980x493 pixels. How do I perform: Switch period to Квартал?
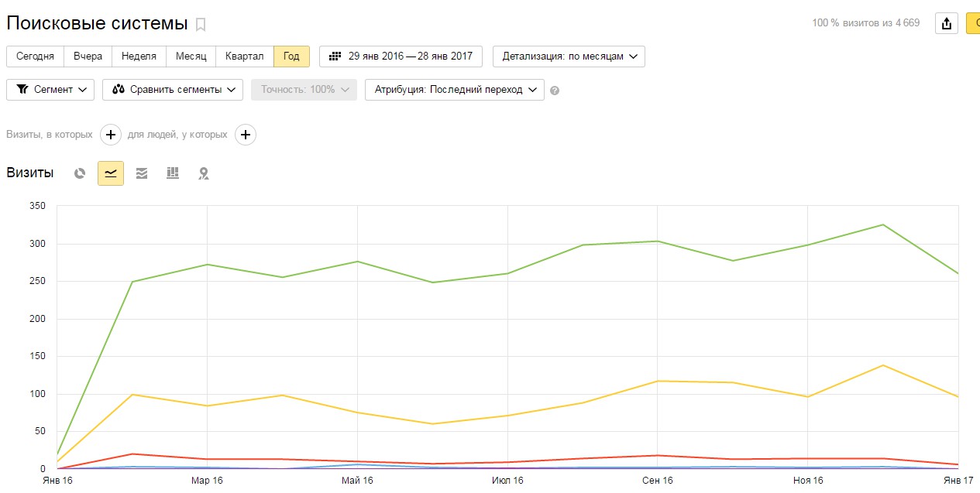pos(244,56)
